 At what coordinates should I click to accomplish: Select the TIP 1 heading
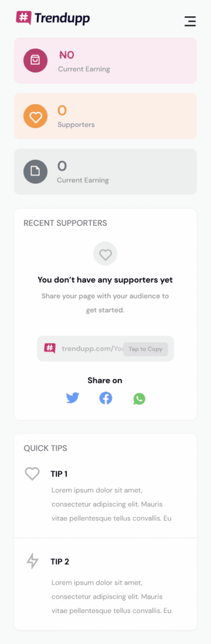click(x=59, y=474)
